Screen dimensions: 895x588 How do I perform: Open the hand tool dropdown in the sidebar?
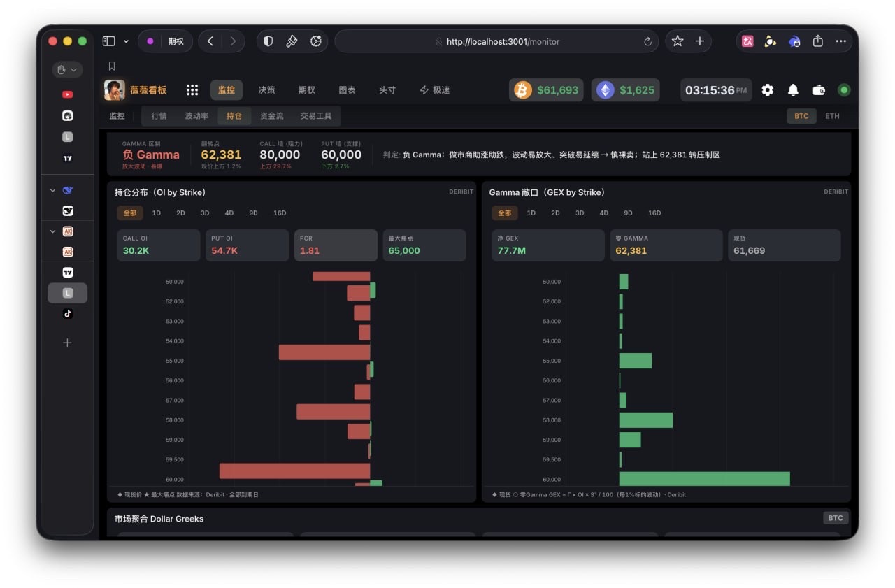(67, 69)
